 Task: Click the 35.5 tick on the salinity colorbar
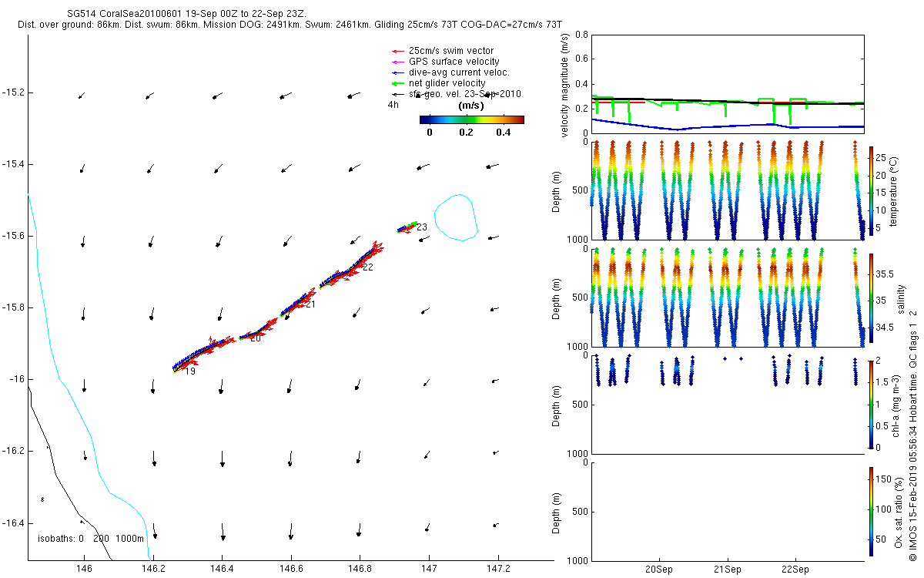883,274
